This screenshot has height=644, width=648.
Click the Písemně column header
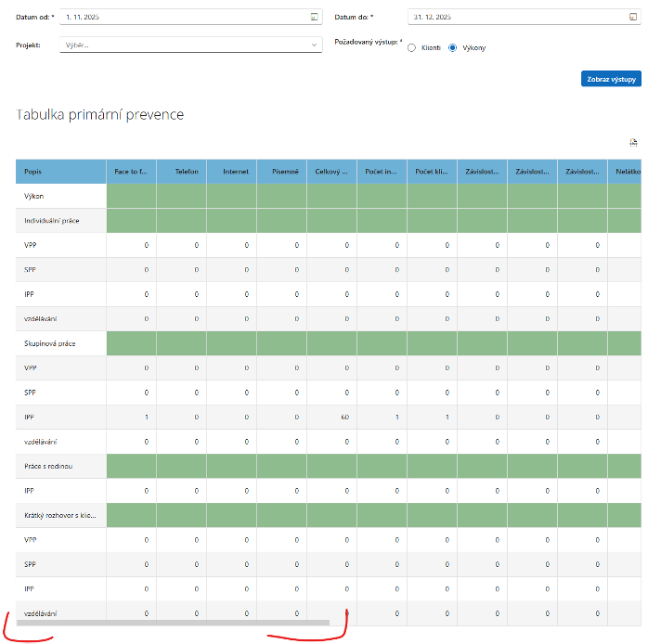[281, 172]
